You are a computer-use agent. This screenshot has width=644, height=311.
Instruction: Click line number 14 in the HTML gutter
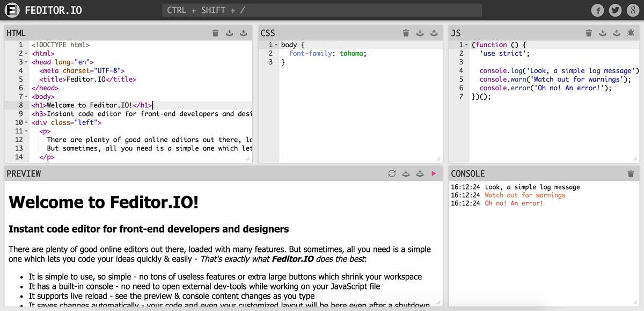(19, 157)
